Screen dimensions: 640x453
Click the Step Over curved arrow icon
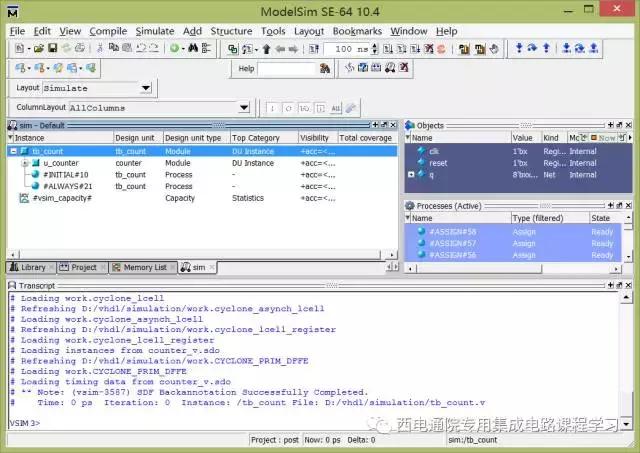(x=532, y=48)
